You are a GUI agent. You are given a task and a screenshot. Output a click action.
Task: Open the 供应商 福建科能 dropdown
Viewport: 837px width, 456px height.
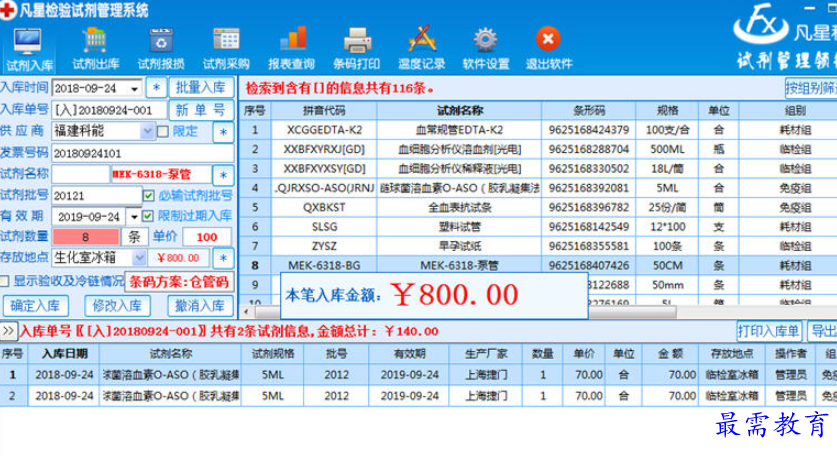[x=147, y=131]
